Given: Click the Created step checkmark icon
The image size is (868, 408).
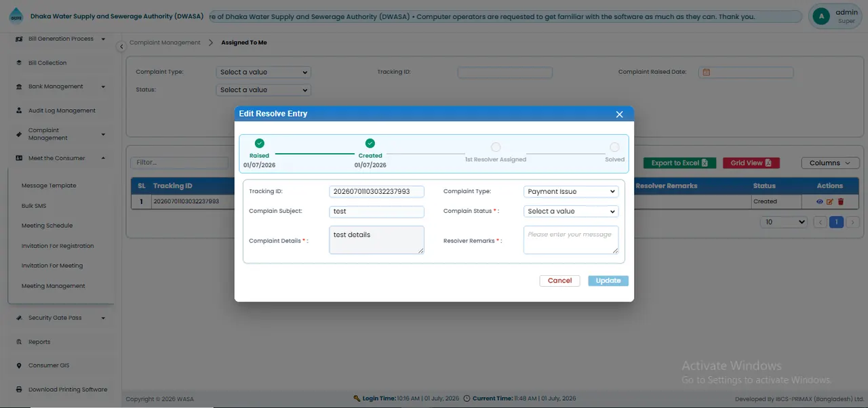Looking at the screenshot, I should click(370, 143).
